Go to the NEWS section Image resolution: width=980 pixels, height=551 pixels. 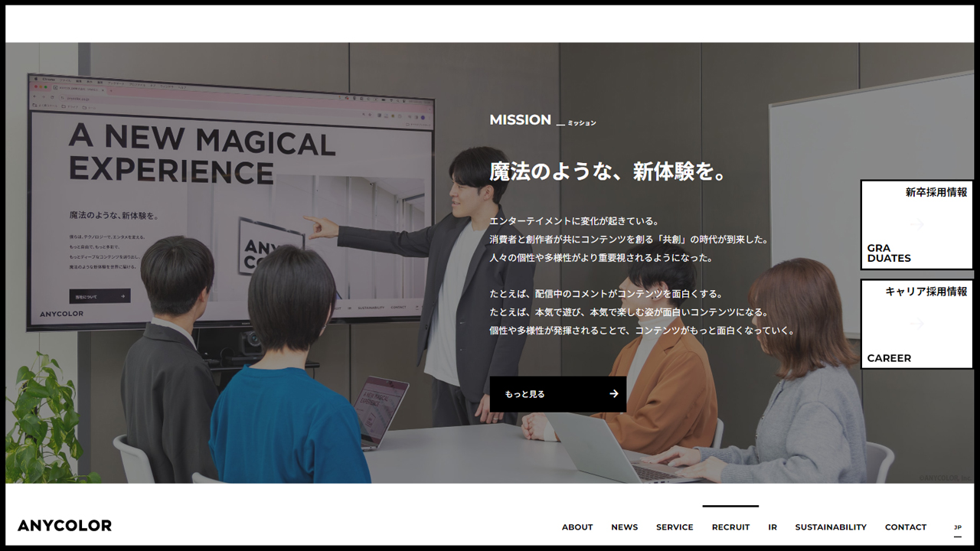tap(625, 527)
